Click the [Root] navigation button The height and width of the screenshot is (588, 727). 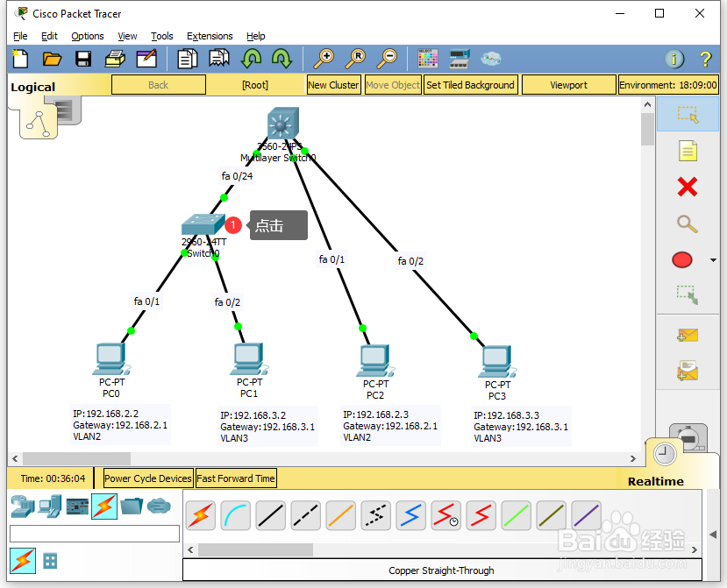tap(255, 85)
